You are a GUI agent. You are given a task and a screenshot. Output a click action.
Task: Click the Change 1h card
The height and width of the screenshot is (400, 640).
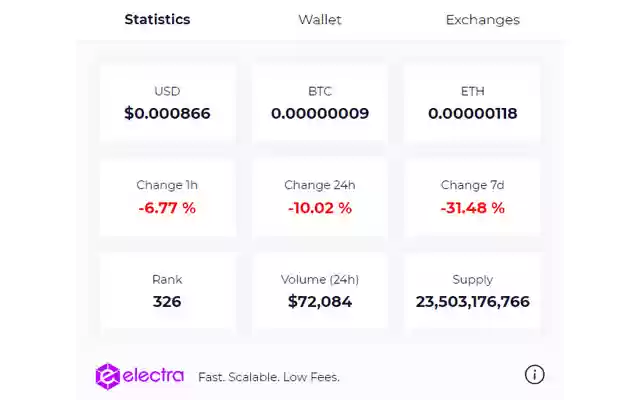[x=168, y=197]
